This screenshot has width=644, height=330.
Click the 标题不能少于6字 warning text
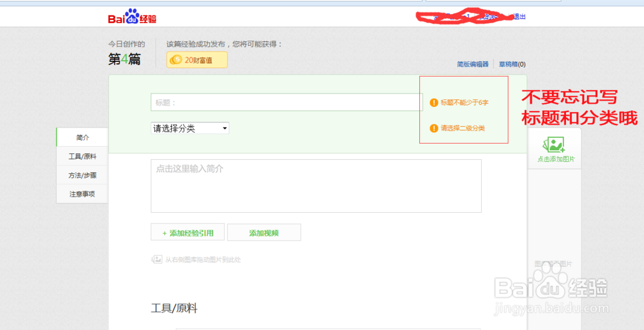pos(464,102)
